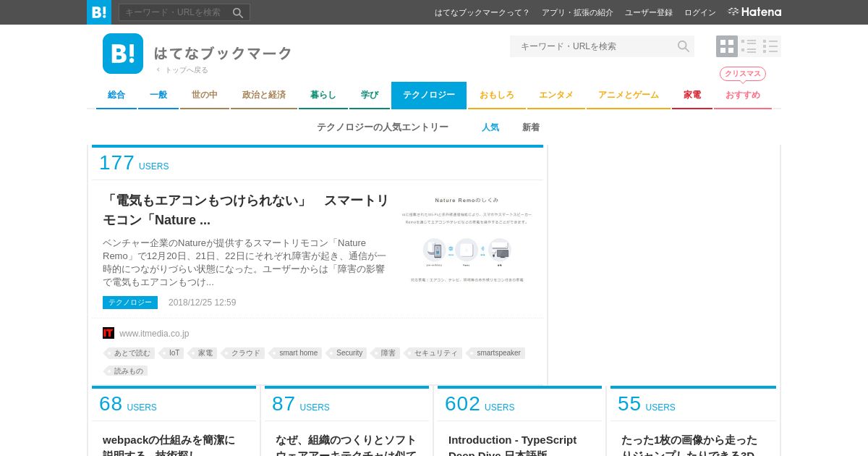
Task: Click the セキュリティ tag
Action: pos(435,353)
